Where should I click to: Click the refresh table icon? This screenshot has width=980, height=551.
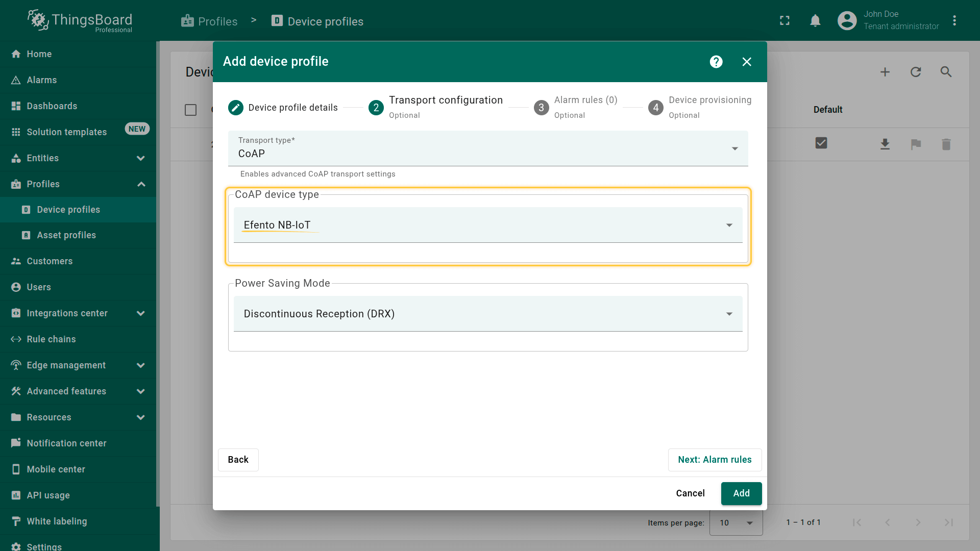916,72
